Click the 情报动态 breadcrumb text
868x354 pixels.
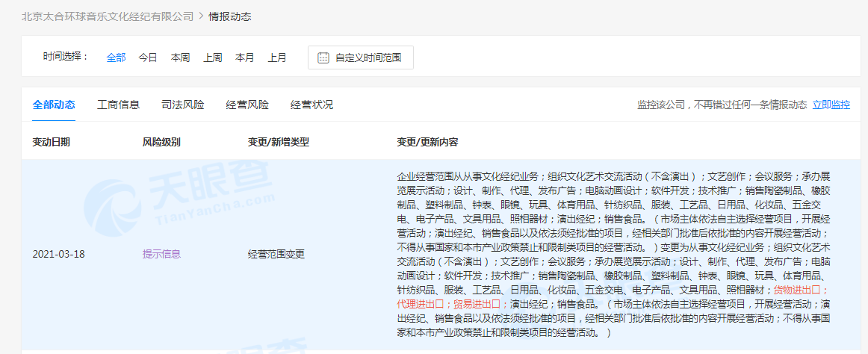[230, 16]
